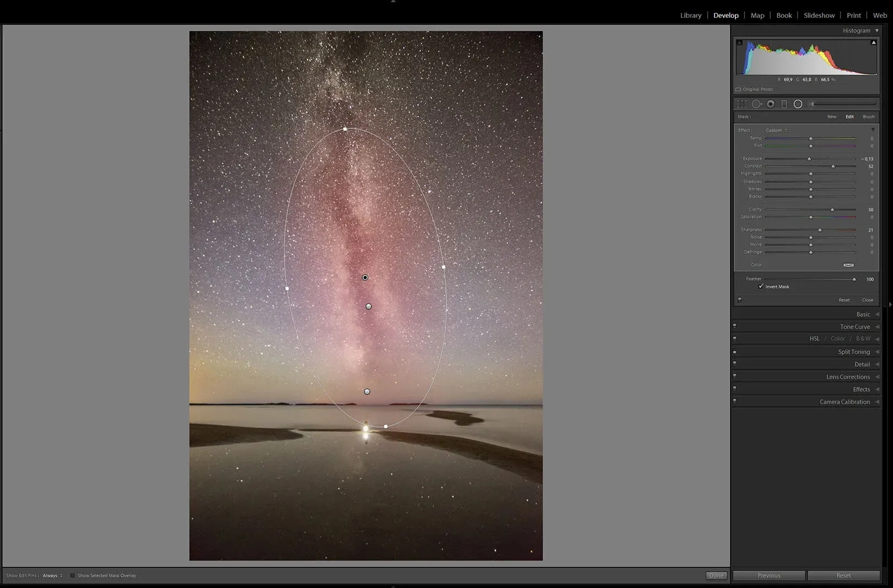Open the Effect preset Custom dropdown
Image resolution: width=893 pixels, height=588 pixels.
coord(776,131)
